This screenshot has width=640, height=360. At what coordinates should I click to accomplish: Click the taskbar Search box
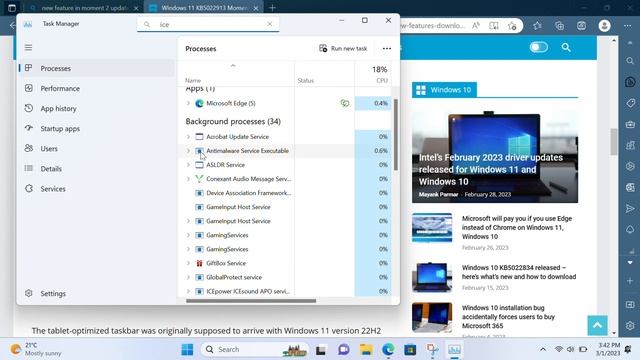point(254,349)
